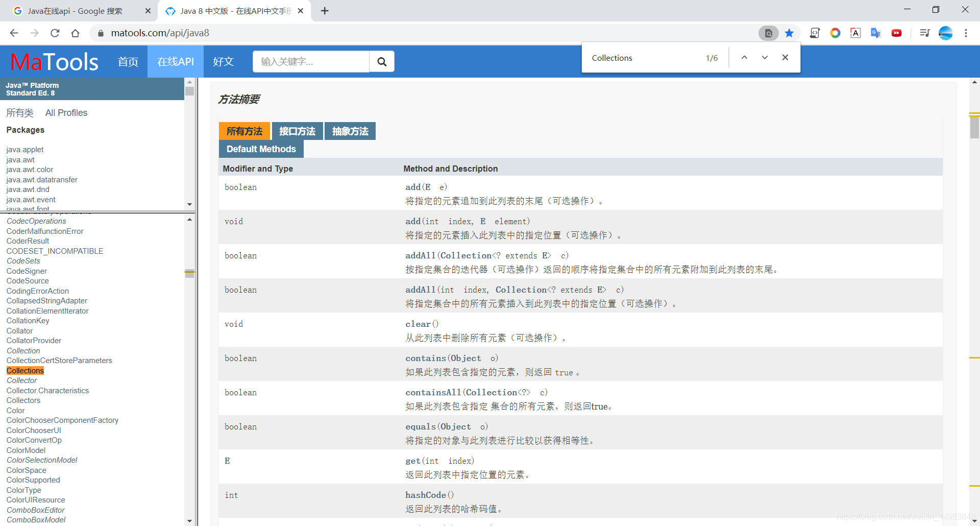Click the first extension icon after the star

coord(815,33)
